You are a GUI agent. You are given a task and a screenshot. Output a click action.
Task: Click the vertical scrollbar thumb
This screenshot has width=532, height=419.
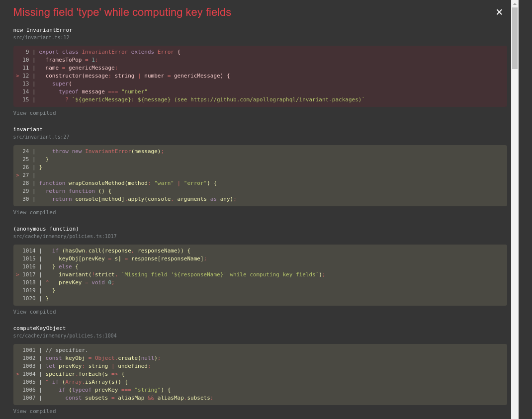point(515,38)
